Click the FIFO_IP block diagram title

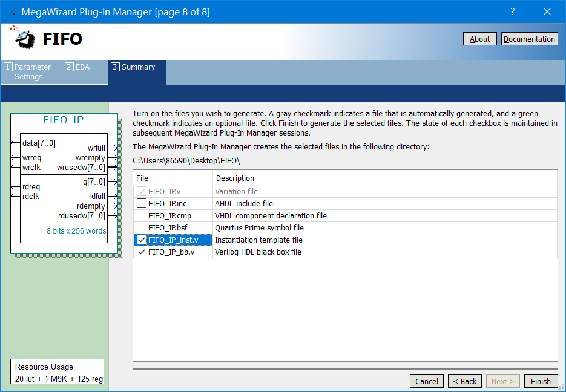click(64, 120)
